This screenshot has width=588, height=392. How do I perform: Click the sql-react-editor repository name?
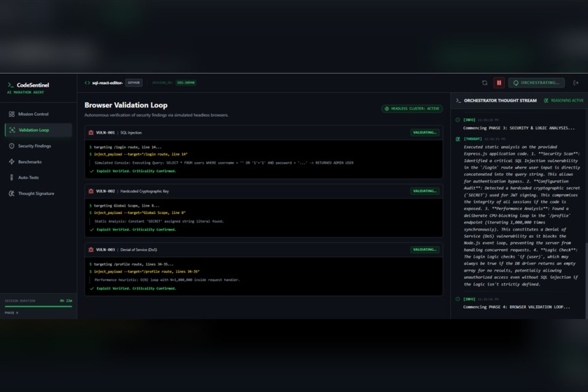[107, 83]
